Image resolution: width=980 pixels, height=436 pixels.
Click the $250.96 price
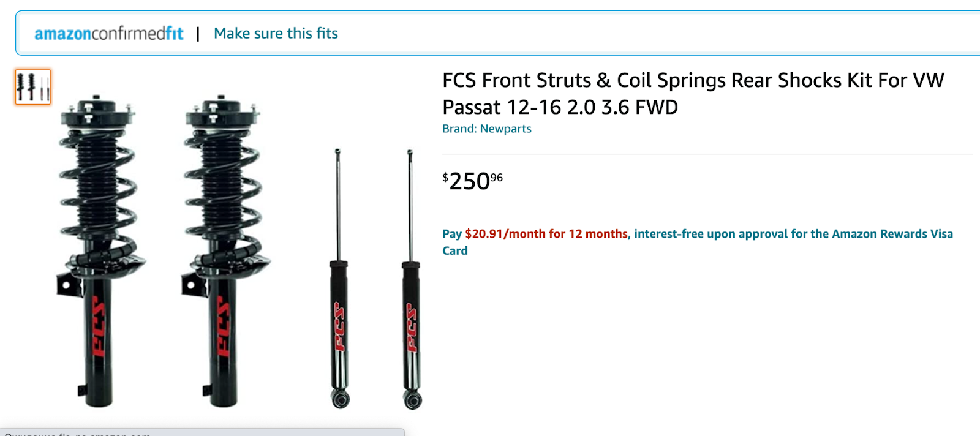(x=472, y=181)
